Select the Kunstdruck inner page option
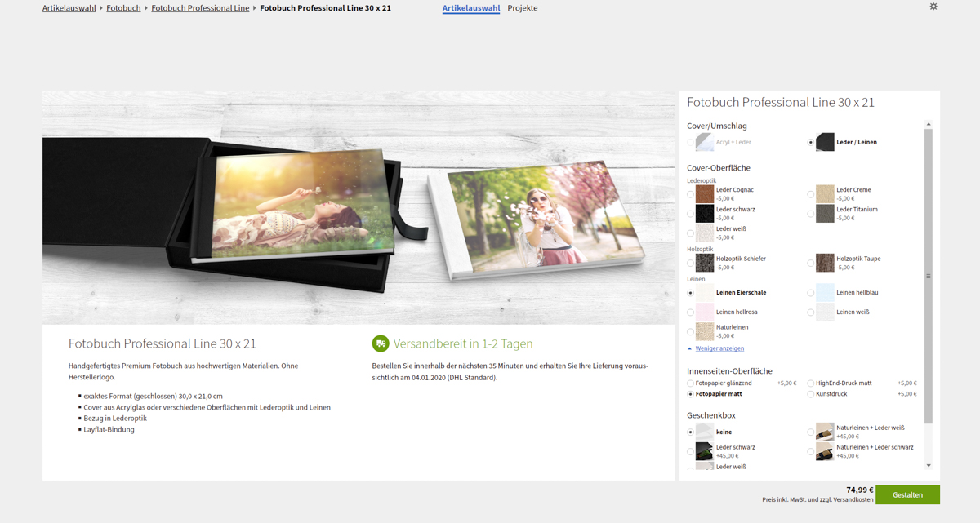980x523 pixels. (811, 394)
